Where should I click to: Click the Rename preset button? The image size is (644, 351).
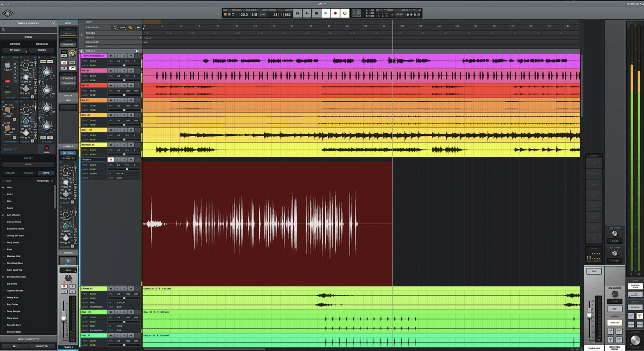click(28, 173)
